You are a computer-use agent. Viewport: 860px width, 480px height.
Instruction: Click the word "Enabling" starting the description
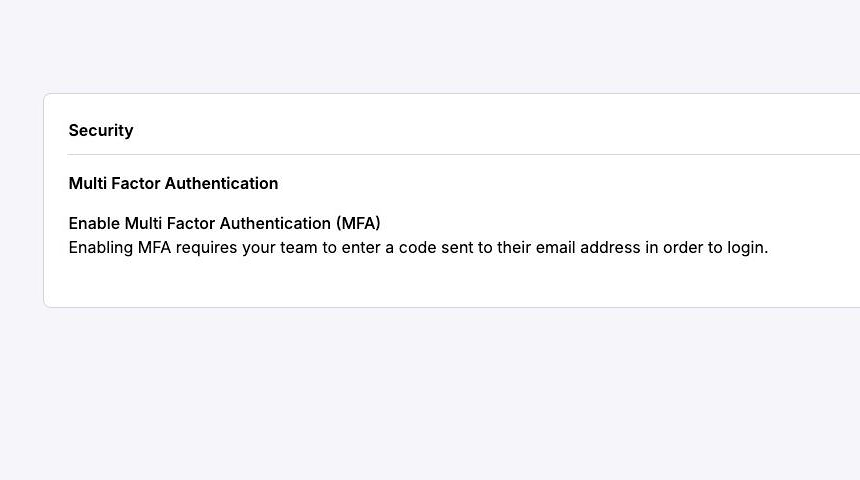100,248
